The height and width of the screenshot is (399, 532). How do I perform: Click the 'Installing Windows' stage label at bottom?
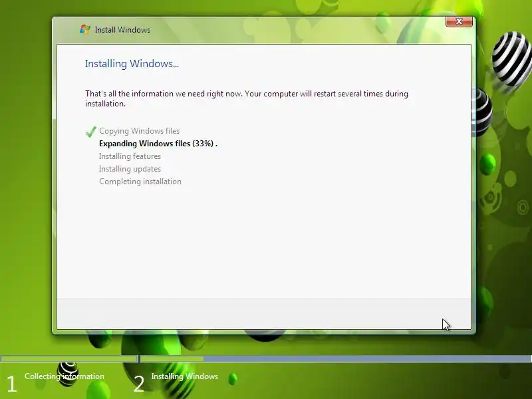[x=185, y=376]
